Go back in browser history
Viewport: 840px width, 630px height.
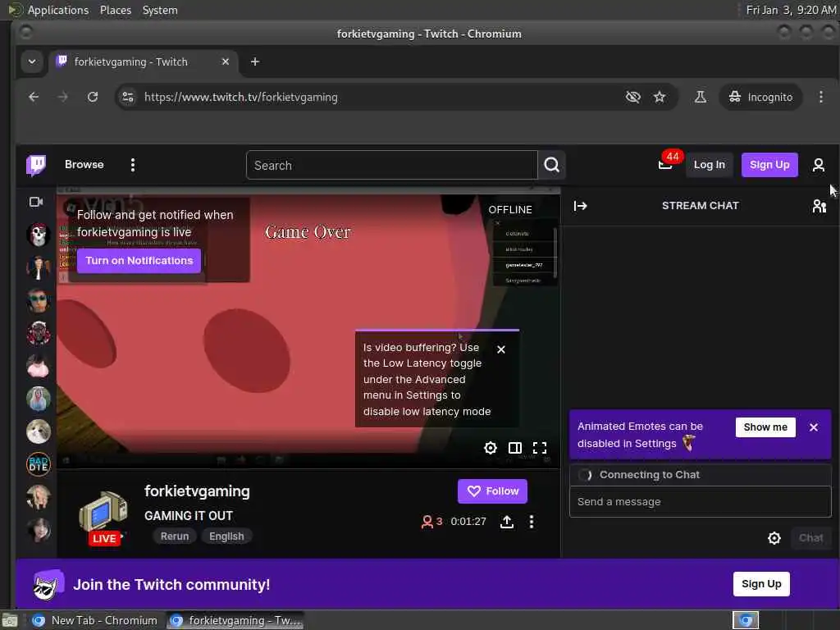tap(34, 97)
